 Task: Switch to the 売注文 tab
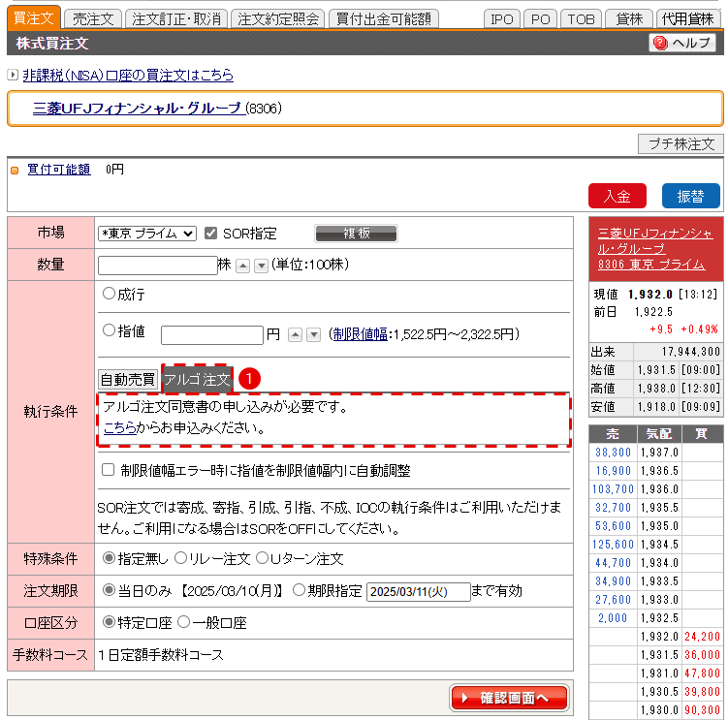pos(95,18)
